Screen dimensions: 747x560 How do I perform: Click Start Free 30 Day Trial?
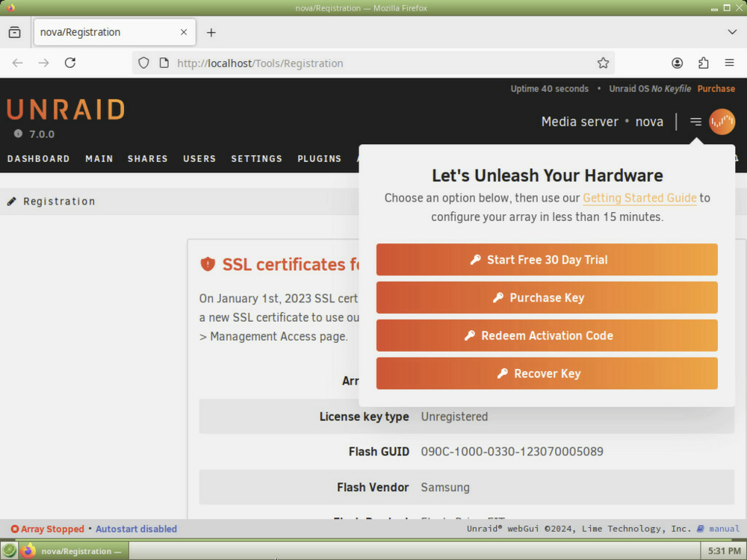point(547,260)
